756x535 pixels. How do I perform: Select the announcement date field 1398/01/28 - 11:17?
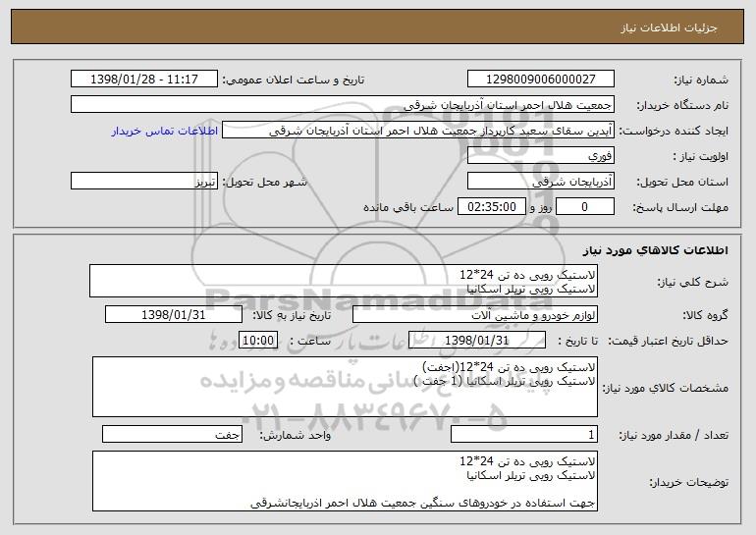point(144,80)
